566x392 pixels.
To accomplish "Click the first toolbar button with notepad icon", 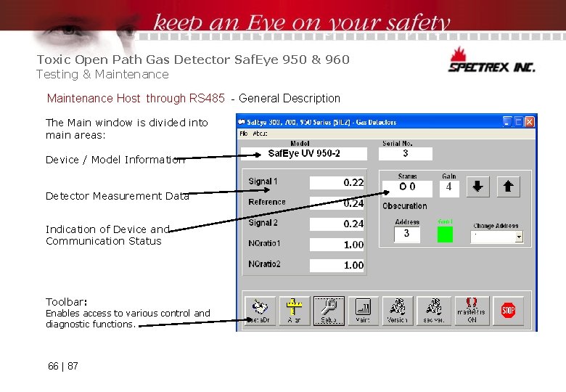I will pyautogui.click(x=260, y=311).
